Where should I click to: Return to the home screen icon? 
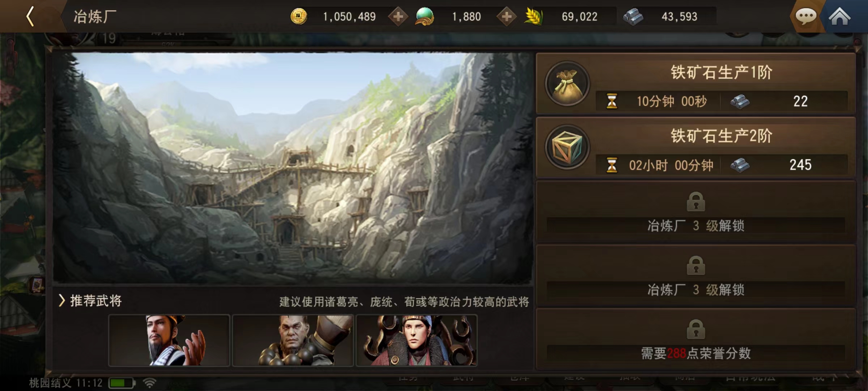839,16
